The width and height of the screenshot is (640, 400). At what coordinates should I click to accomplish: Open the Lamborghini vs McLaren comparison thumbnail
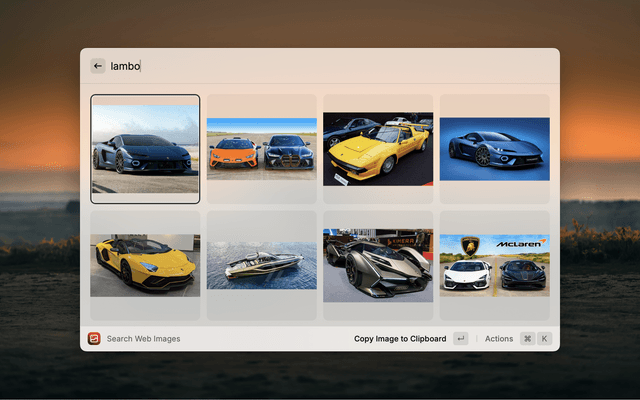coord(494,265)
